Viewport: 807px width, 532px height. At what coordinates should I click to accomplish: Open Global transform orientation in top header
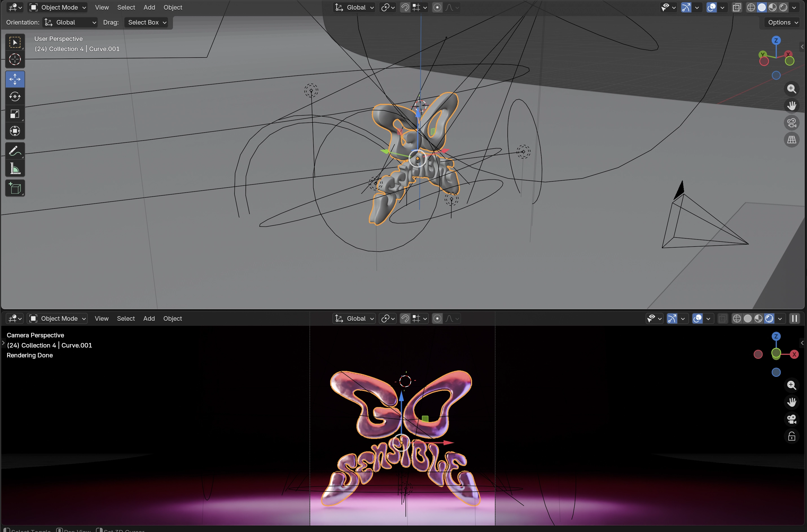pos(354,7)
